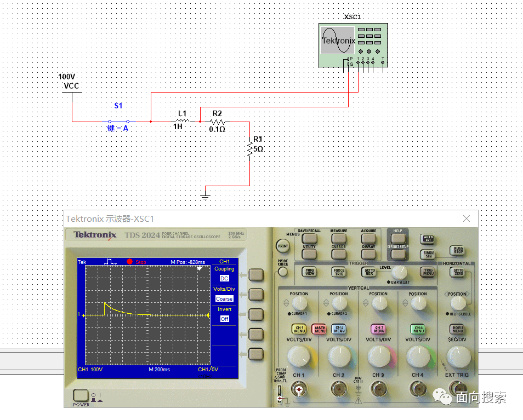Click the CH 1 input connector
523x420 pixels.
[x=299, y=389]
